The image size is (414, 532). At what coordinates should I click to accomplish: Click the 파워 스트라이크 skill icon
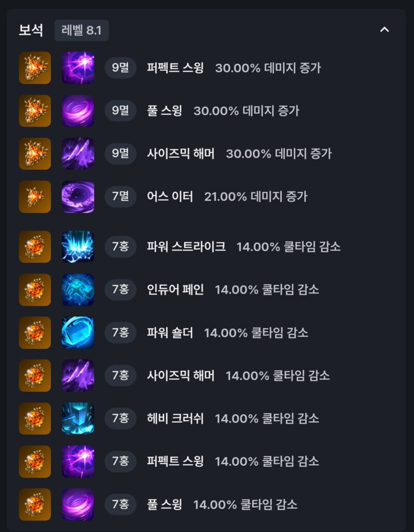click(x=78, y=247)
